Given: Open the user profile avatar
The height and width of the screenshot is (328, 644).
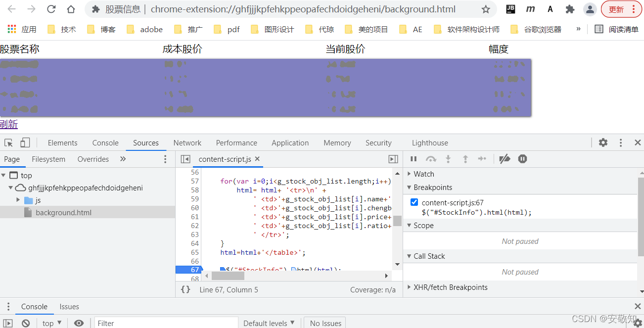Looking at the screenshot, I should (x=590, y=9).
